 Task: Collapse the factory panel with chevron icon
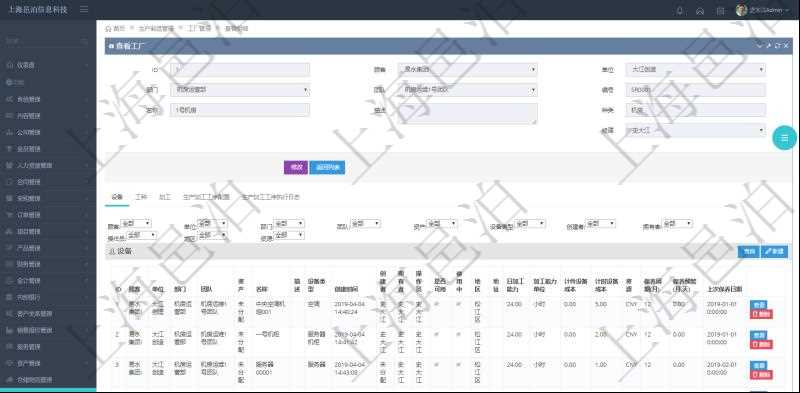coord(759,46)
